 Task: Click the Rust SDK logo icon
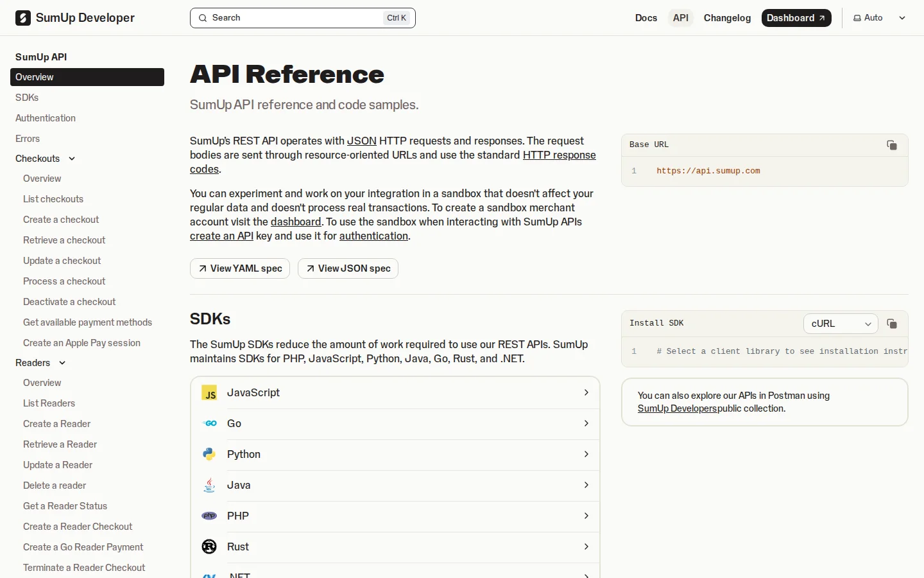point(209,547)
